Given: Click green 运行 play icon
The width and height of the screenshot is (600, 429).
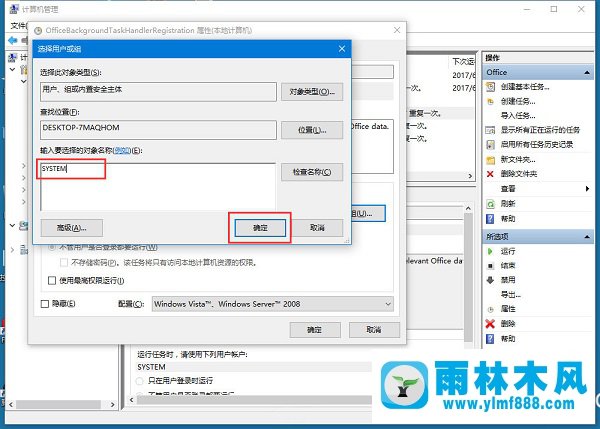Looking at the screenshot, I should tap(490, 251).
